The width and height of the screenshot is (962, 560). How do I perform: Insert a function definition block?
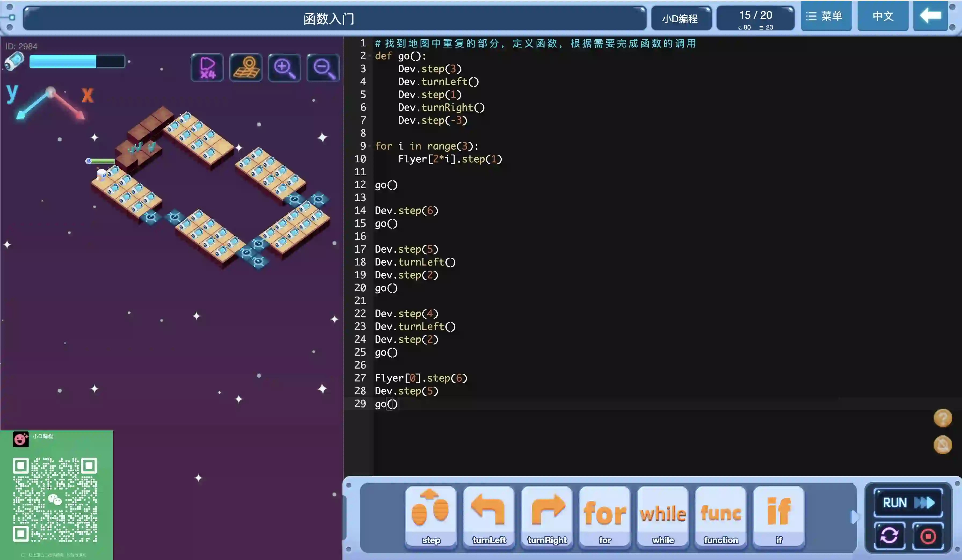[x=721, y=516]
